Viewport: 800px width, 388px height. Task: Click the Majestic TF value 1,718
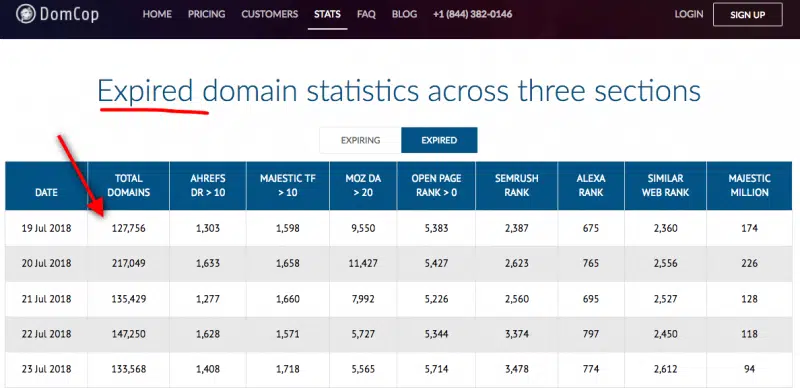coord(288,369)
